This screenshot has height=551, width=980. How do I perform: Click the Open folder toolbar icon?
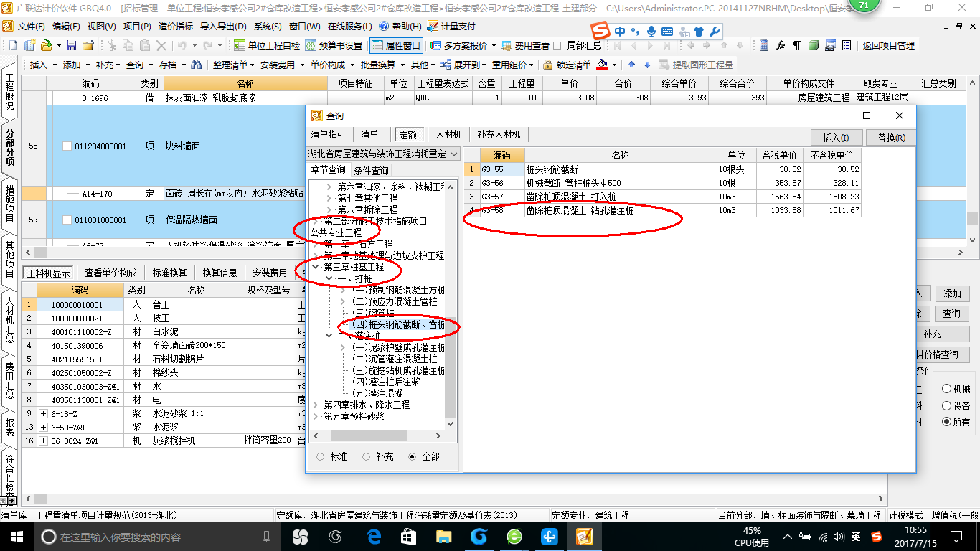click(47, 45)
